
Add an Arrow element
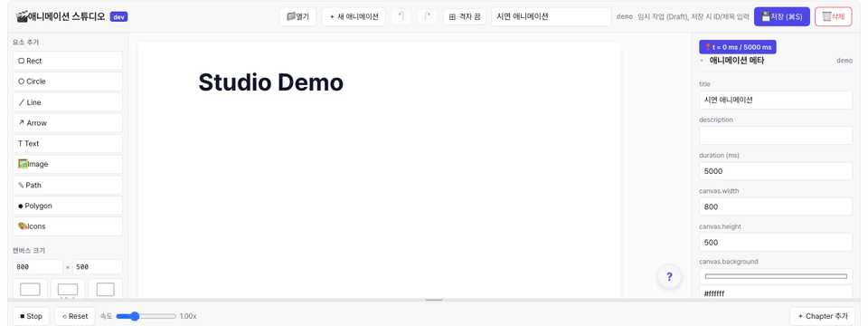pyautogui.click(x=68, y=123)
